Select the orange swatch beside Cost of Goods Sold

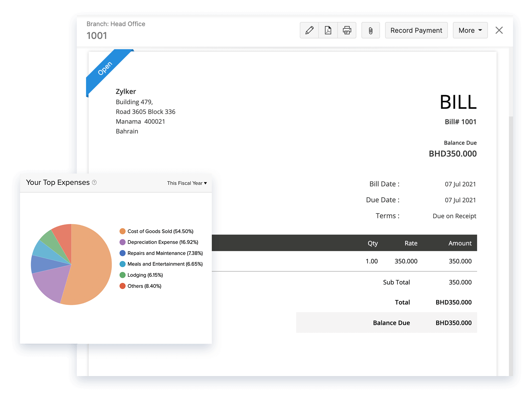[x=122, y=231]
